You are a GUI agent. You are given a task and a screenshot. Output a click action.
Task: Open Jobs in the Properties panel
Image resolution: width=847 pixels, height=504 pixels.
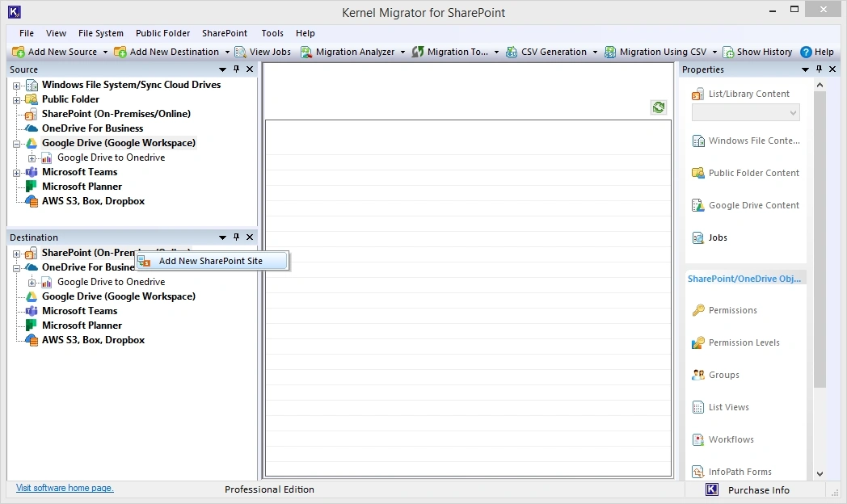[x=710, y=238]
